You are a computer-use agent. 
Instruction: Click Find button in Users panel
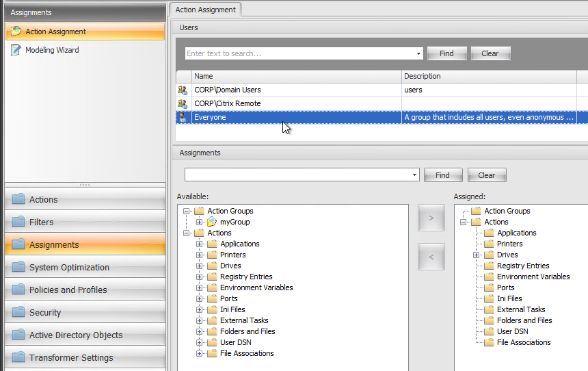[x=446, y=53]
